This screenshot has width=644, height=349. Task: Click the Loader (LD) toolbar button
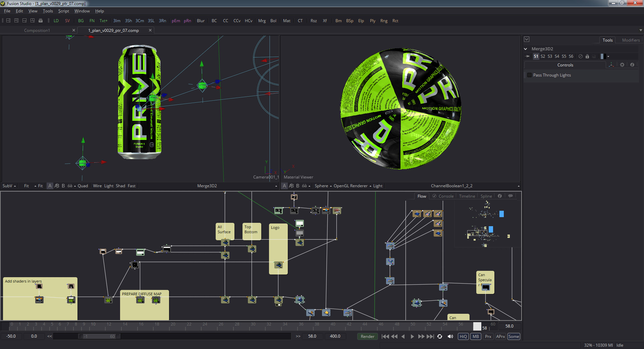click(x=56, y=21)
